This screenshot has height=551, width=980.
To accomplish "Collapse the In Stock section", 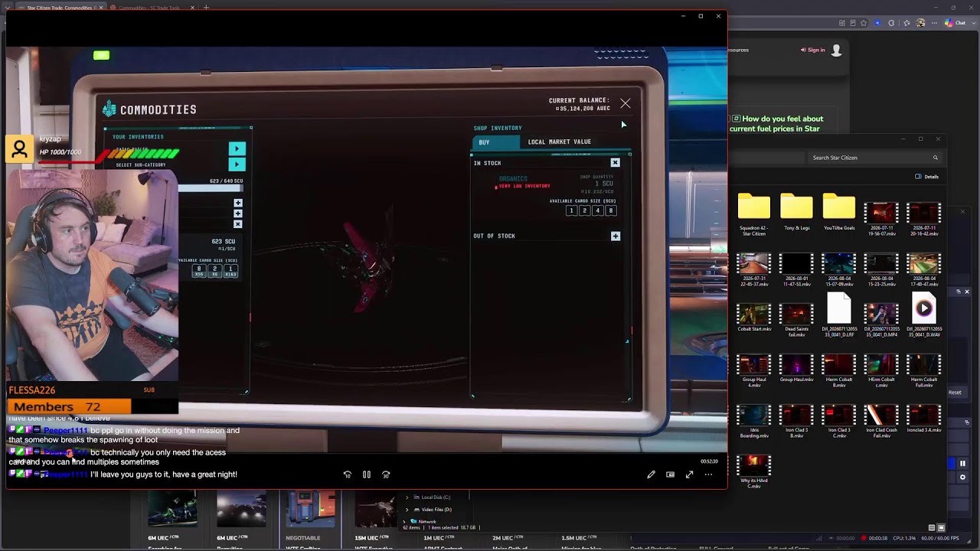I will click(615, 163).
